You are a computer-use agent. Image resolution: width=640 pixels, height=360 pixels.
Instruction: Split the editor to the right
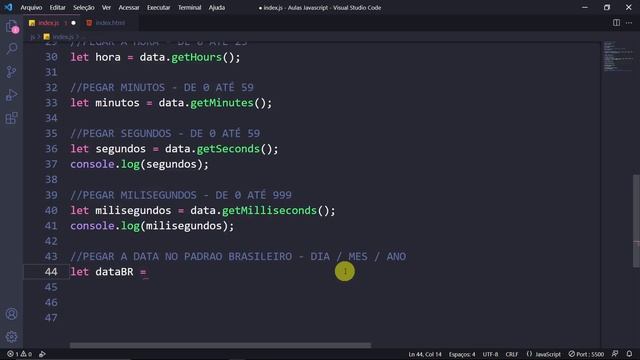(x=616, y=23)
